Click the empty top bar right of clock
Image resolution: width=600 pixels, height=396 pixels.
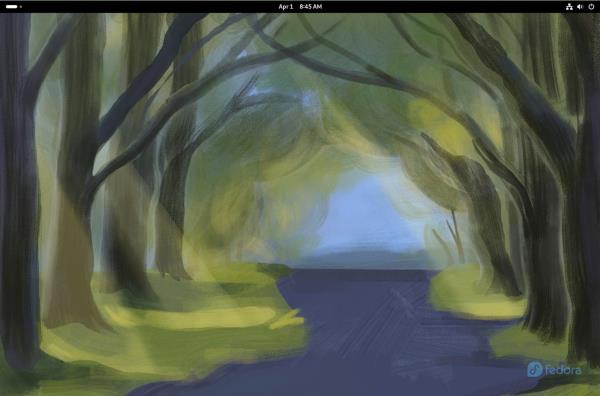pos(444,7)
